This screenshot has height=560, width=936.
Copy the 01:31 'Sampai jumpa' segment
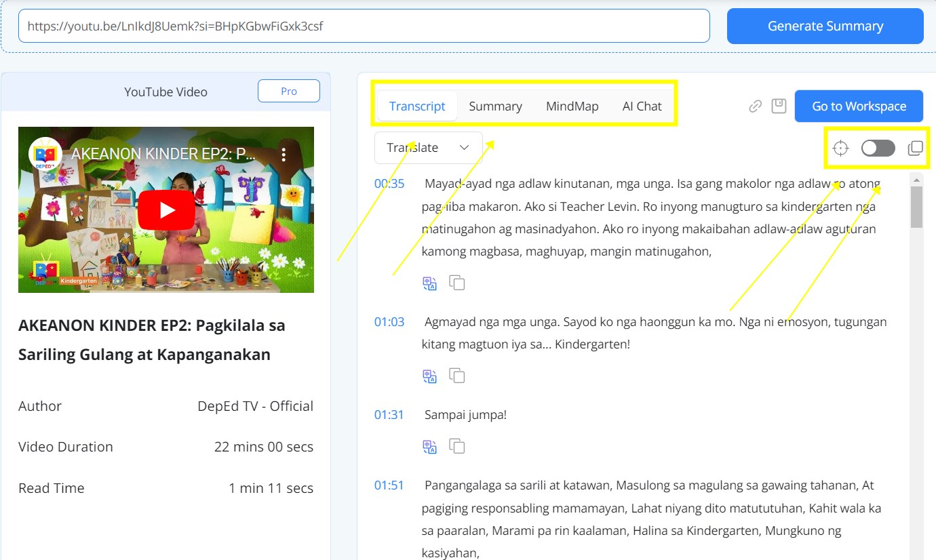tap(457, 446)
